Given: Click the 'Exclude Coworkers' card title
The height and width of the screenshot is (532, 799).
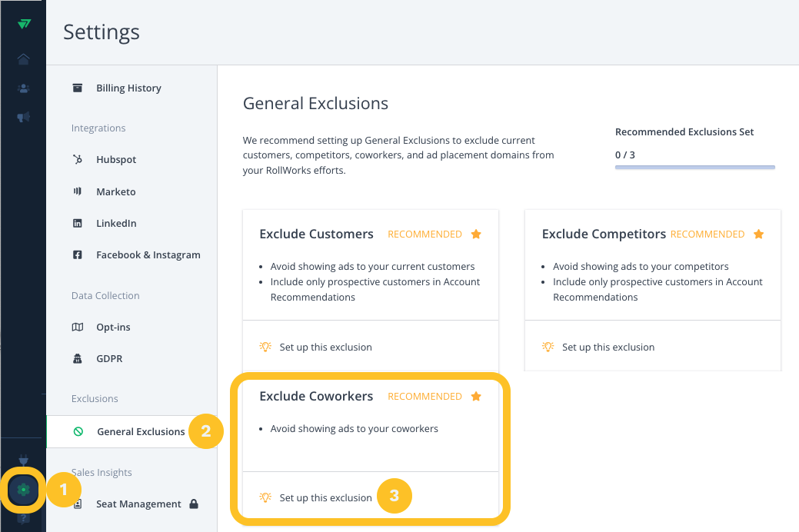Looking at the screenshot, I should (x=316, y=397).
